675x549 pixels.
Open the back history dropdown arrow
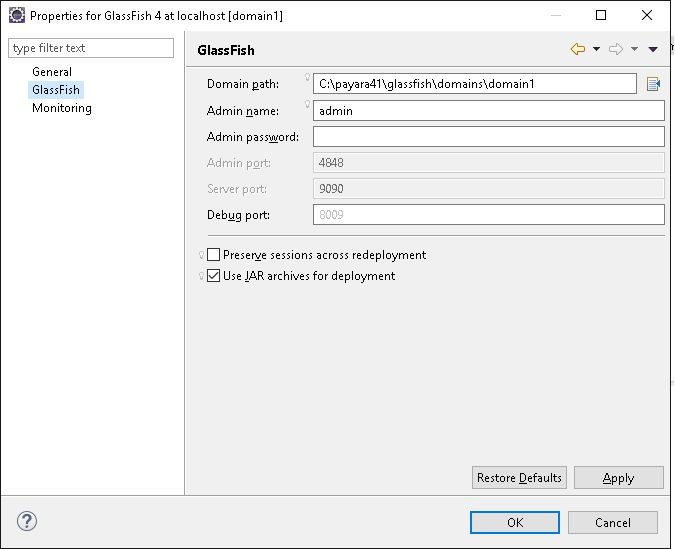596,49
